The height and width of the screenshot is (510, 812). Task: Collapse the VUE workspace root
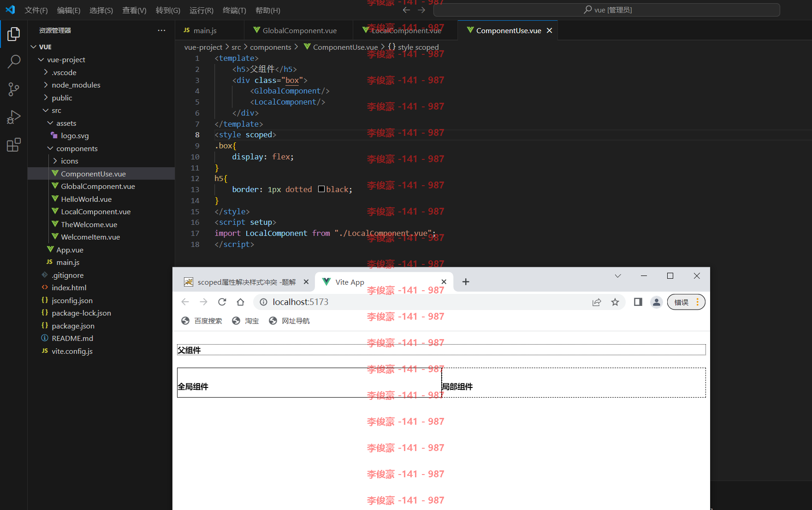pos(33,47)
